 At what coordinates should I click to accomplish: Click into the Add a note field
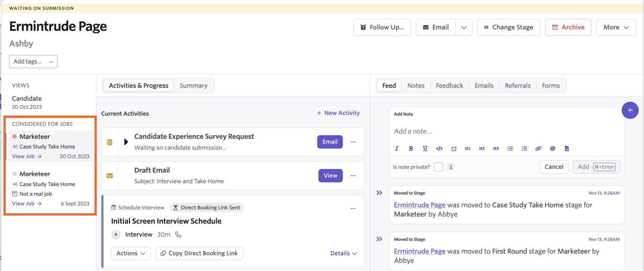pos(507,131)
